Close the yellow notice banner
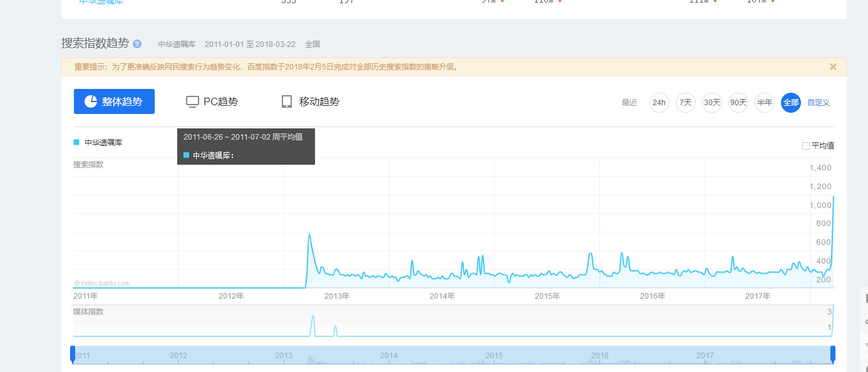 (833, 66)
